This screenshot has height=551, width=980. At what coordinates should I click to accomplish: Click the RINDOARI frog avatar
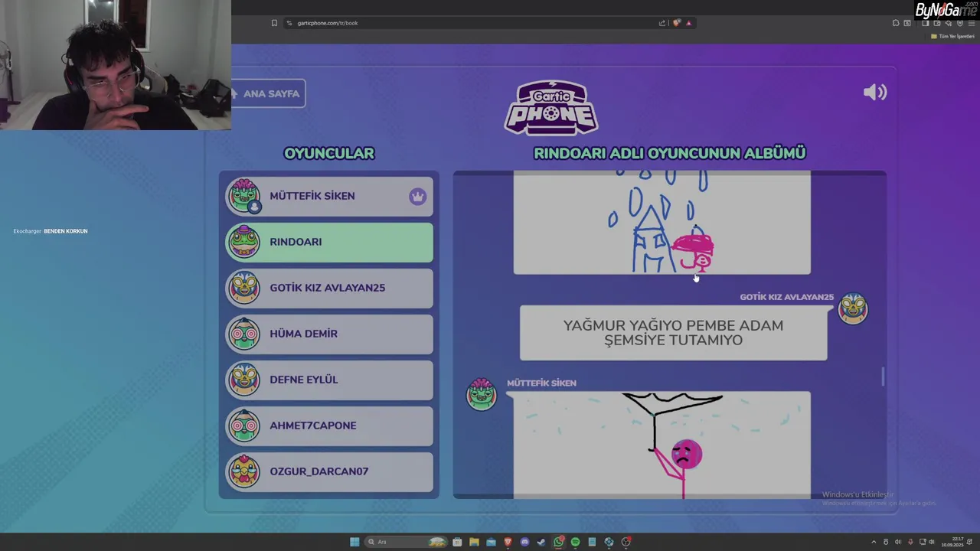pos(244,242)
